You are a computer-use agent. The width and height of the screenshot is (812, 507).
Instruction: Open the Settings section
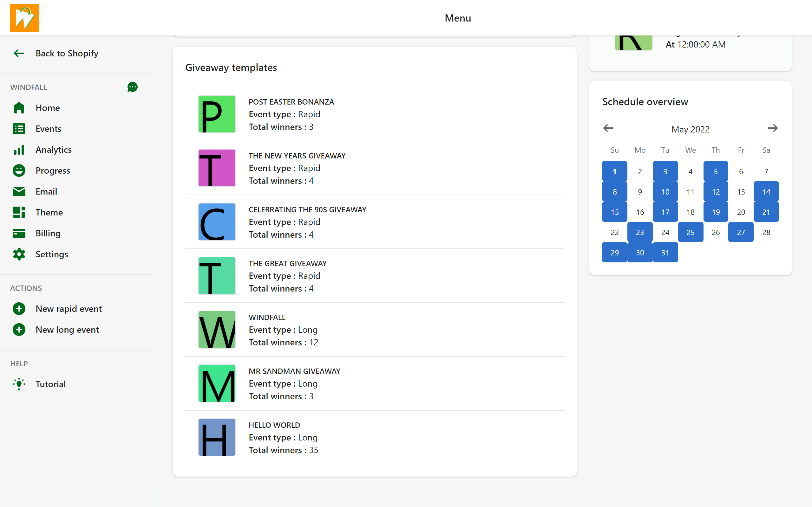coord(52,253)
